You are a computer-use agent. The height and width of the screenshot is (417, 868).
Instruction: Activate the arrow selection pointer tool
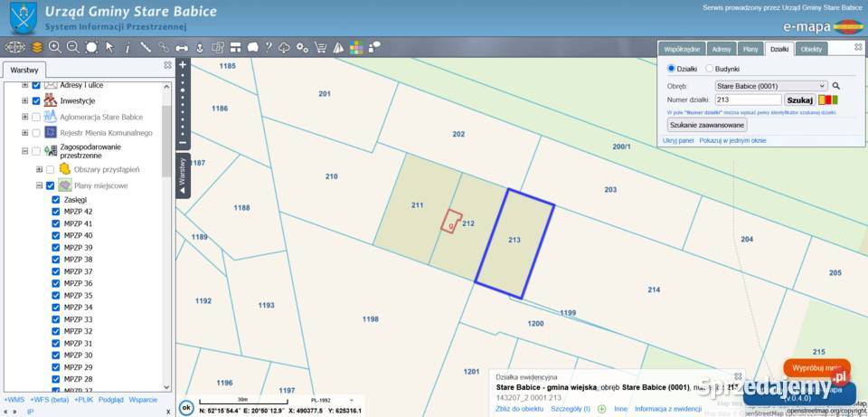(x=109, y=47)
